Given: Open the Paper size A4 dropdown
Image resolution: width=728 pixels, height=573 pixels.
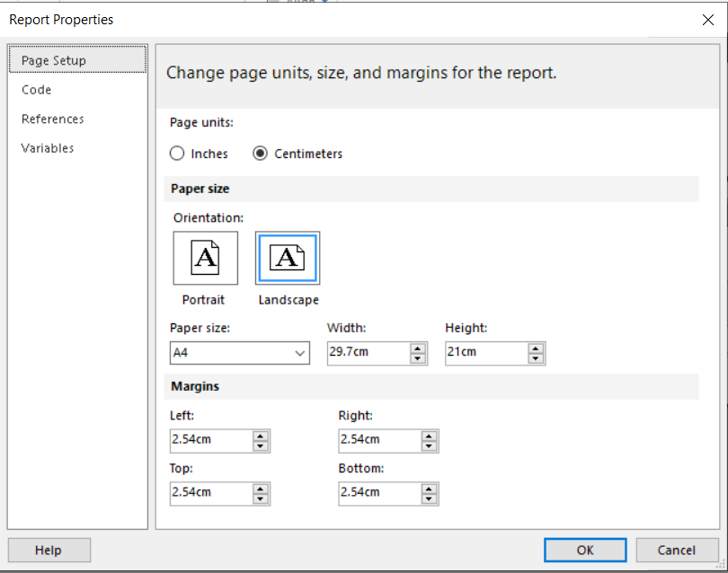Looking at the screenshot, I should [x=240, y=353].
